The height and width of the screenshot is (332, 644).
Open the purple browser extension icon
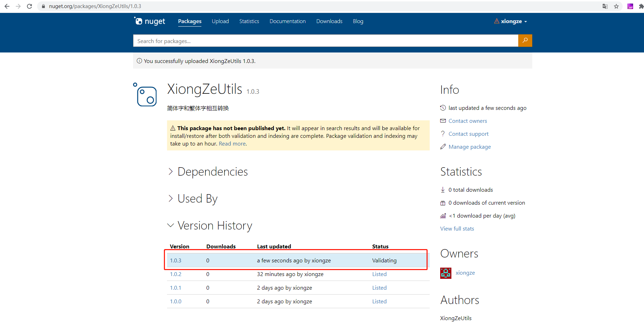coord(630,6)
